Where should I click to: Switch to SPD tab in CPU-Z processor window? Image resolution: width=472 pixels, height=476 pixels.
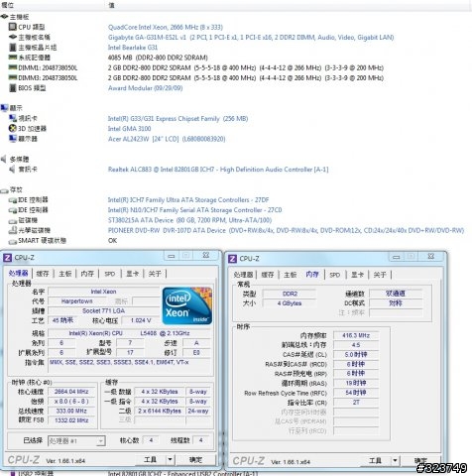(110, 274)
